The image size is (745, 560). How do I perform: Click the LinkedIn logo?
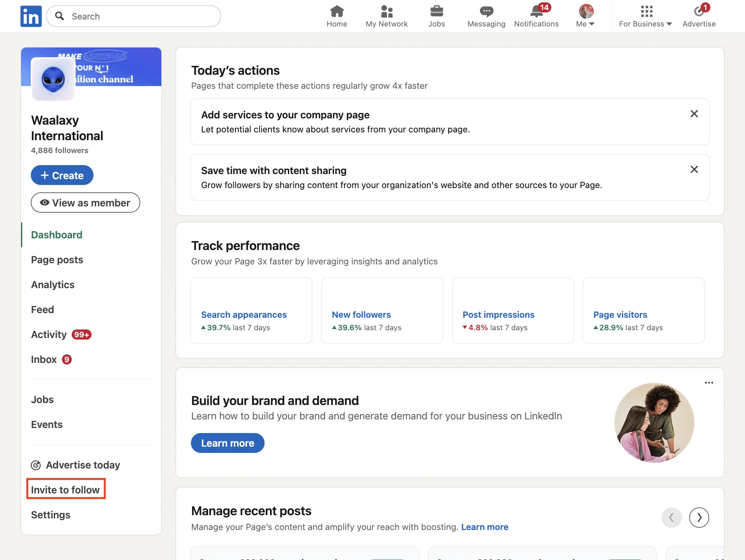31,16
